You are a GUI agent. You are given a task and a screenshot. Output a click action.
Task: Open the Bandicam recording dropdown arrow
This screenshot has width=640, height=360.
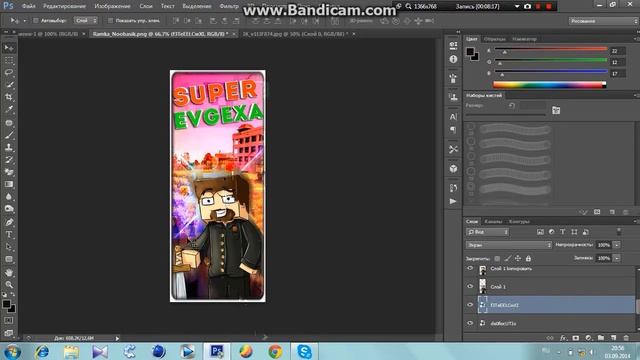pyautogui.click(x=517, y=7)
